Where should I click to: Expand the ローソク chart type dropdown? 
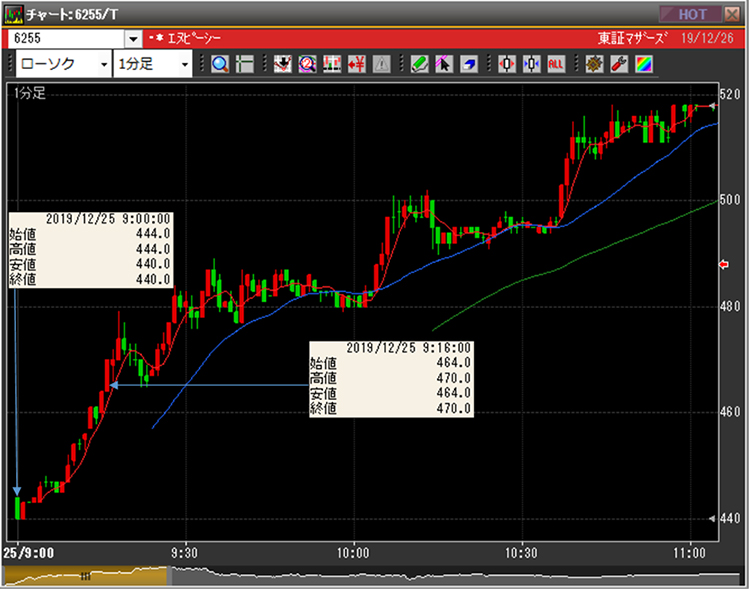[x=104, y=64]
